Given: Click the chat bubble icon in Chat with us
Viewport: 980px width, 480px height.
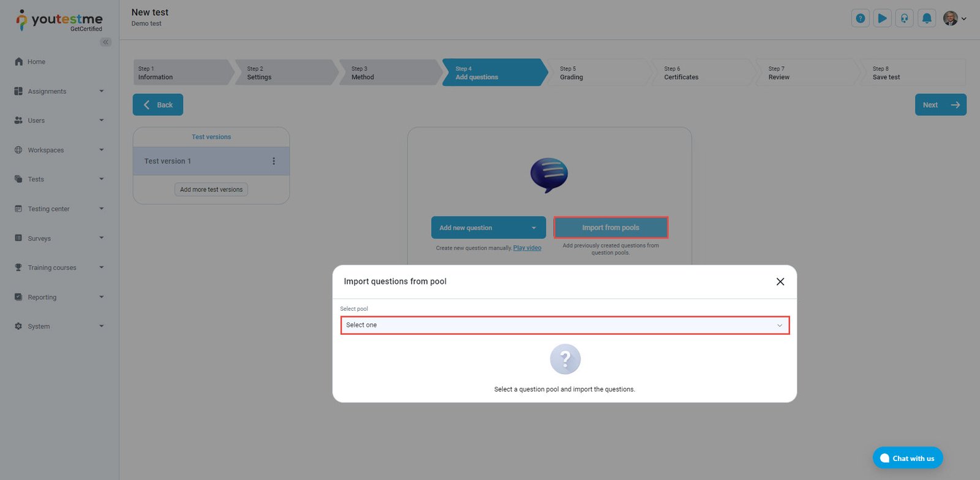Looking at the screenshot, I should click(x=884, y=459).
